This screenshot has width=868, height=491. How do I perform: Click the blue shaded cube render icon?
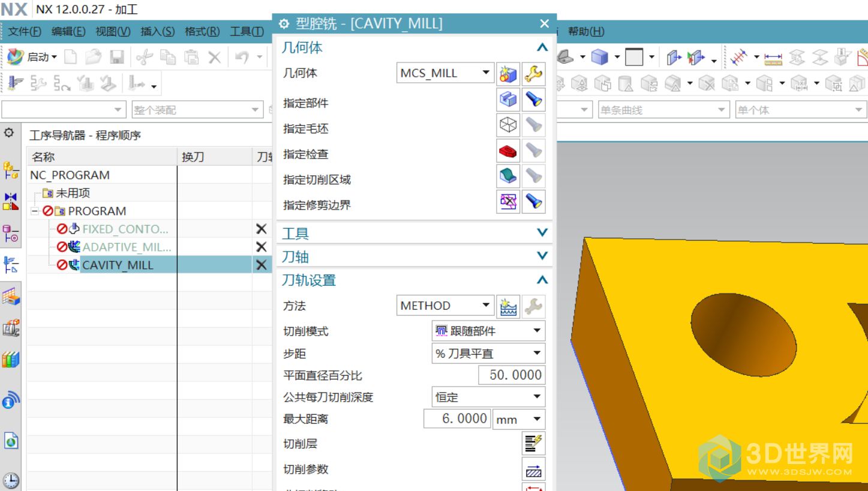[600, 58]
